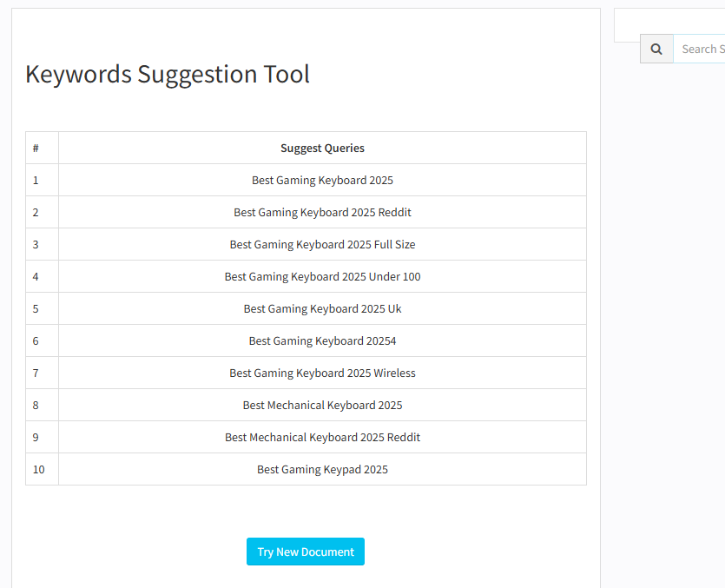Click row number 9 cell
Viewport: 725px width, 588px height.
(x=42, y=437)
